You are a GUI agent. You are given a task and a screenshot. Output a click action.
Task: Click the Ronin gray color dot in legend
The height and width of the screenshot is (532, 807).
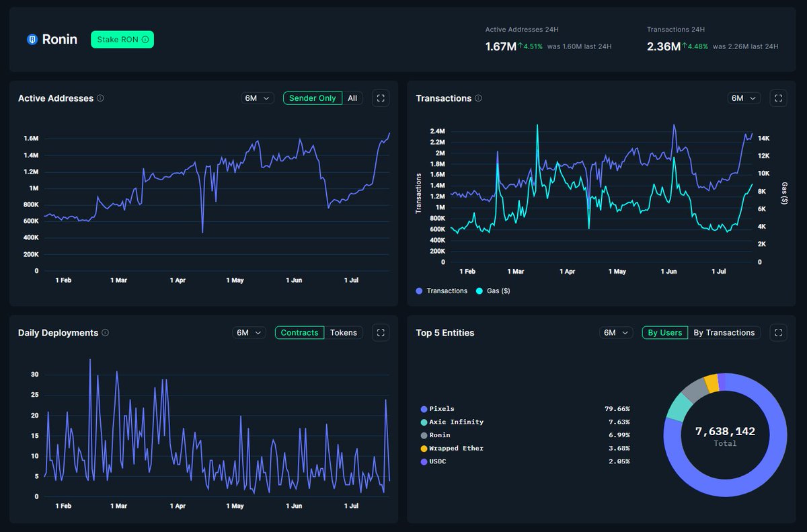point(424,435)
